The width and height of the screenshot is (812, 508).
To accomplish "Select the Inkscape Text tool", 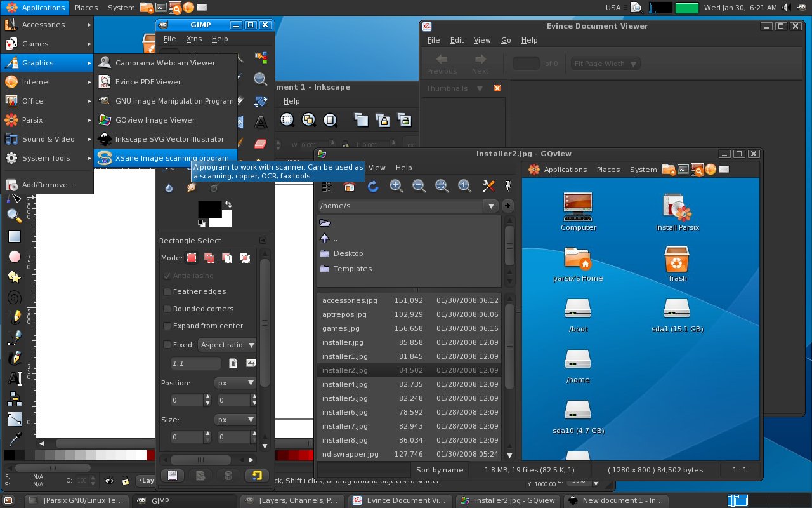I will [14, 378].
